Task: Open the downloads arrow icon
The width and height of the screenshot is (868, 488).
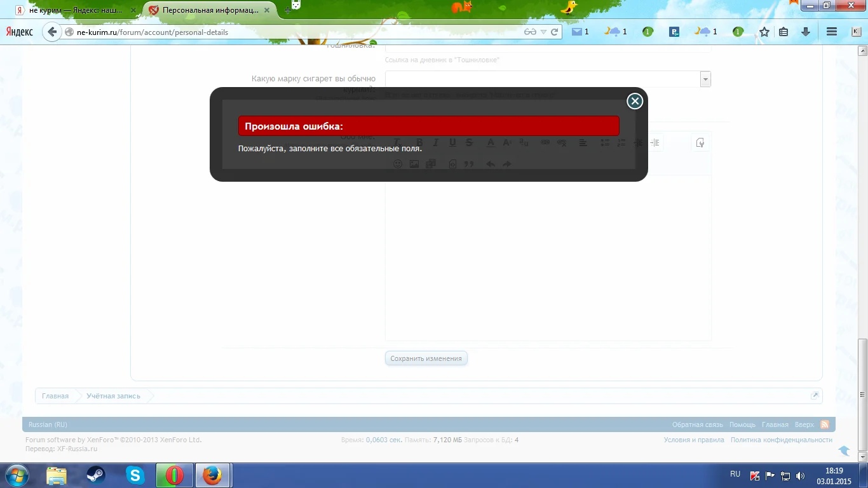Action: click(806, 32)
